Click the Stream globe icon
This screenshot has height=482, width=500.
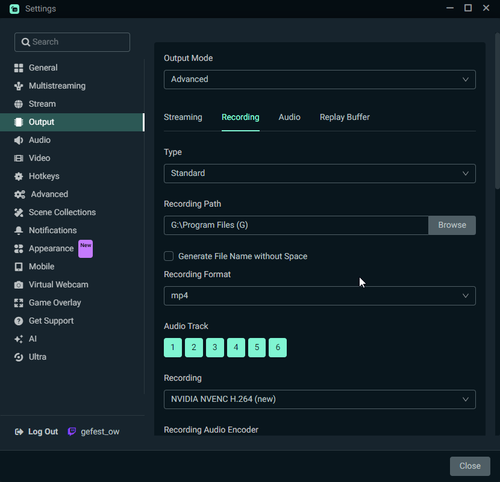[x=19, y=104]
